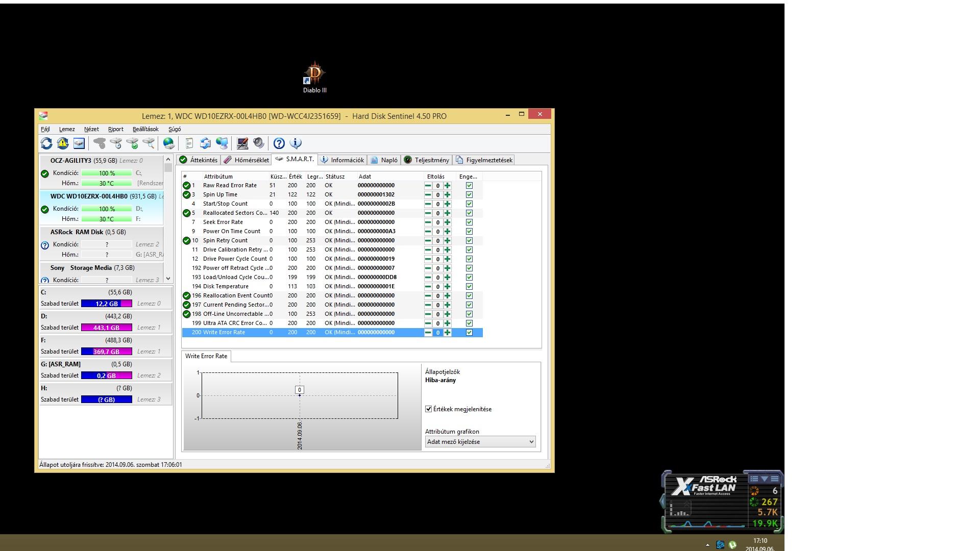Viewport: 980px width, 551px height.
Task: Uncheck enable box for Spin Up Time
Action: tap(469, 195)
